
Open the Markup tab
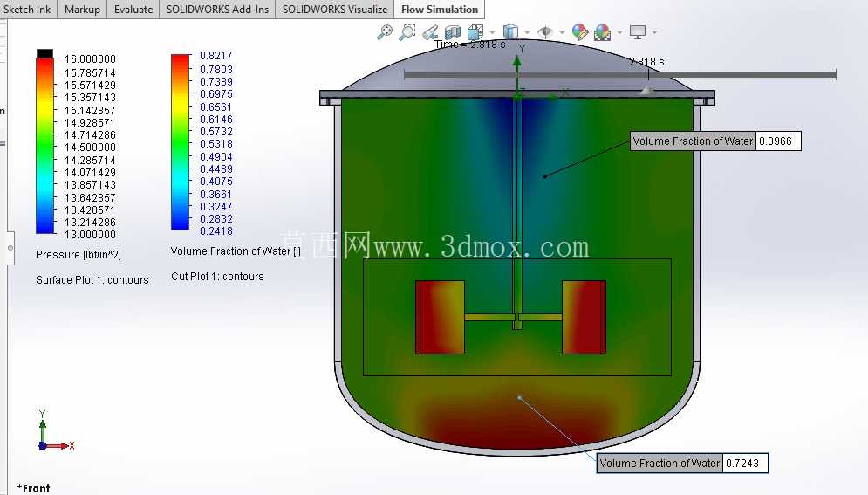82,10
